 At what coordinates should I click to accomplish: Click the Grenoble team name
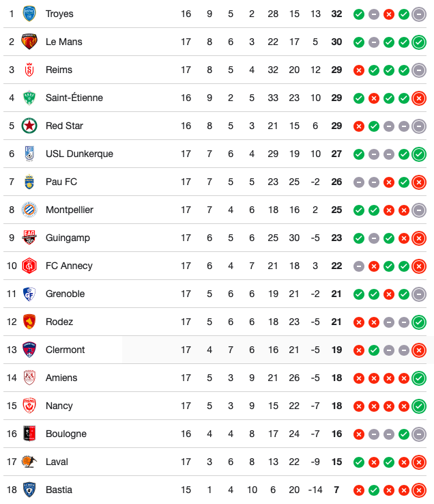tap(66, 294)
